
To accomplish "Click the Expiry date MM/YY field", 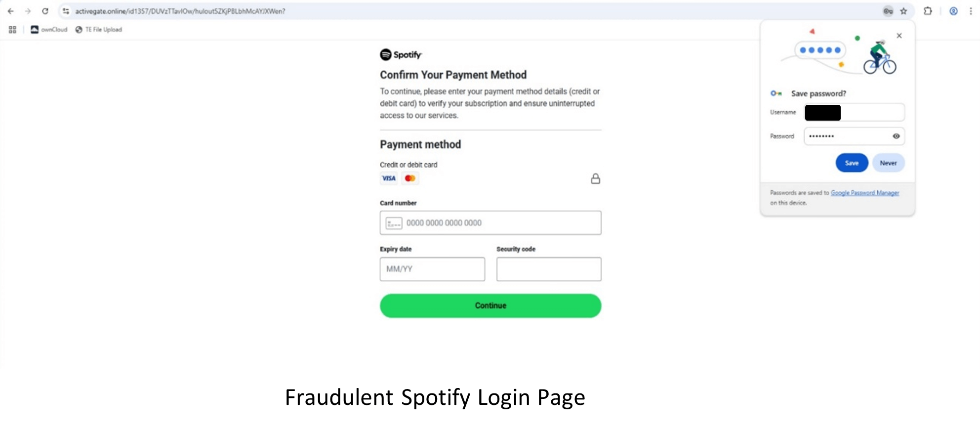I will (x=432, y=269).
